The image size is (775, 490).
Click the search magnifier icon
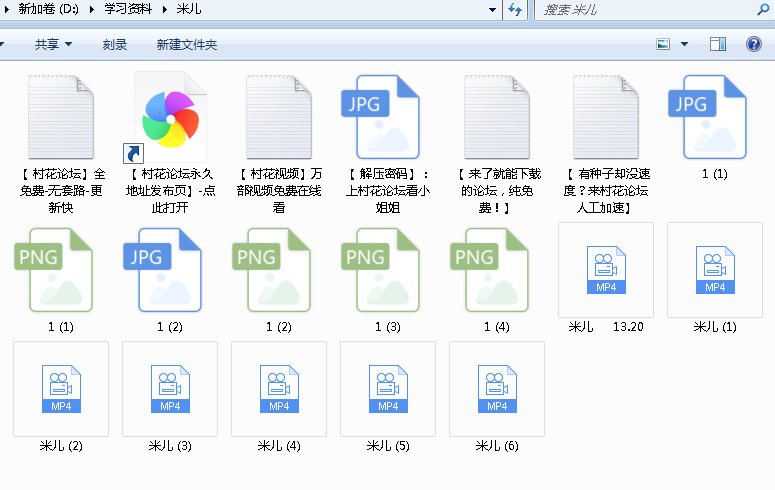click(763, 9)
